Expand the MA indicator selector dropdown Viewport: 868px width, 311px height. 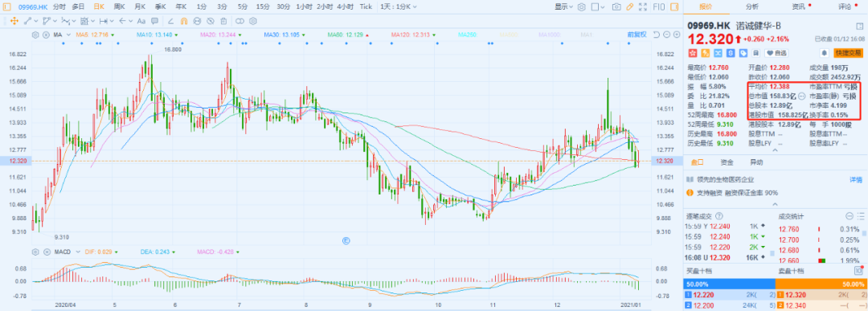[68, 35]
